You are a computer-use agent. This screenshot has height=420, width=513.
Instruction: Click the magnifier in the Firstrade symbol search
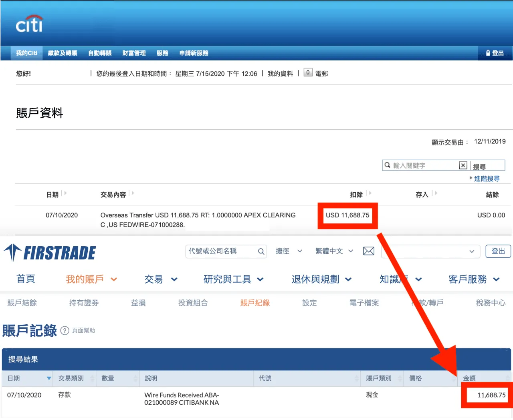(x=261, y=251)
